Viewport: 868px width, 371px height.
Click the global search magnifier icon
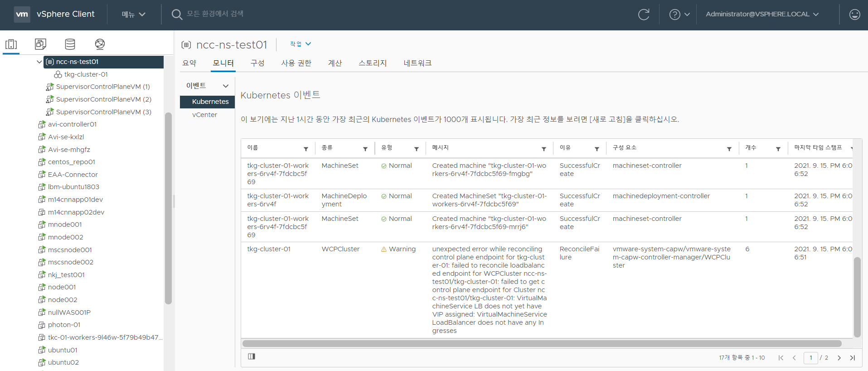[x=177, y=15]
